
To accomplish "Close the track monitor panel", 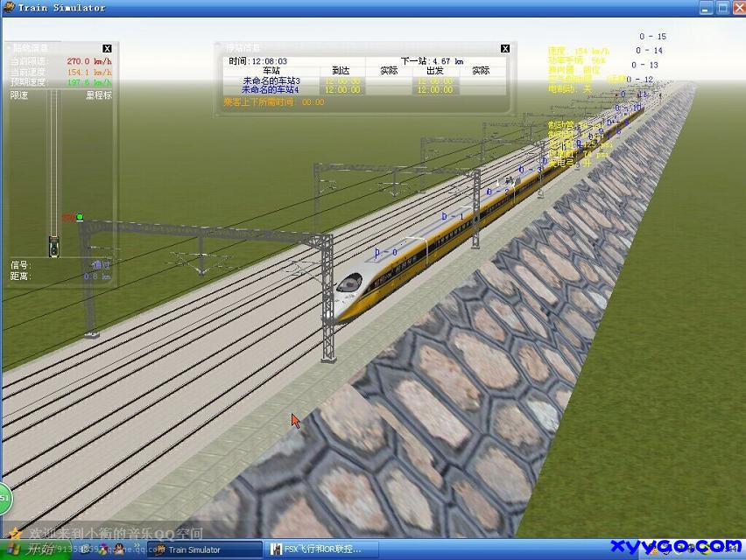I will click(107, 49).
